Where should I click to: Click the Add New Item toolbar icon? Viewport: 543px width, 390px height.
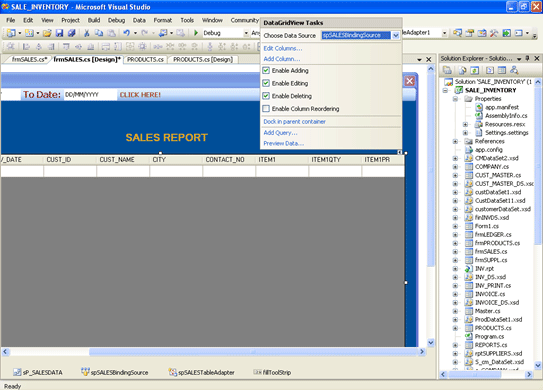[29, 33]
